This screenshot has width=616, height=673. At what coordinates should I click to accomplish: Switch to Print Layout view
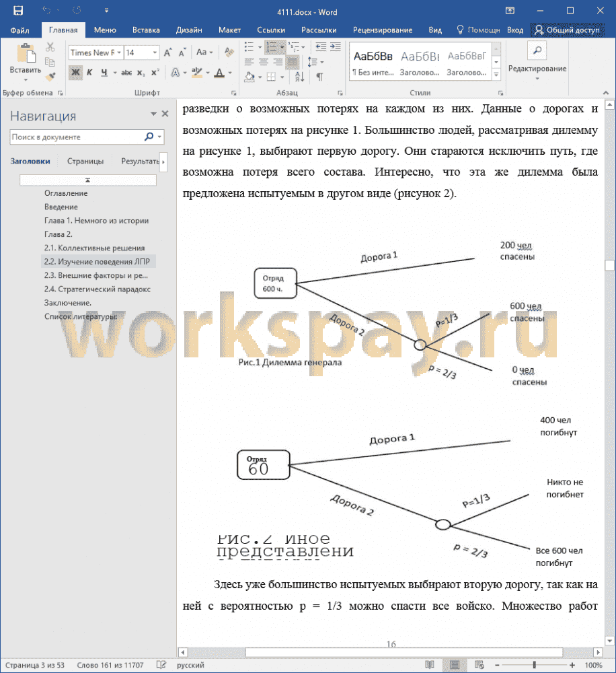tap(455, 665)
